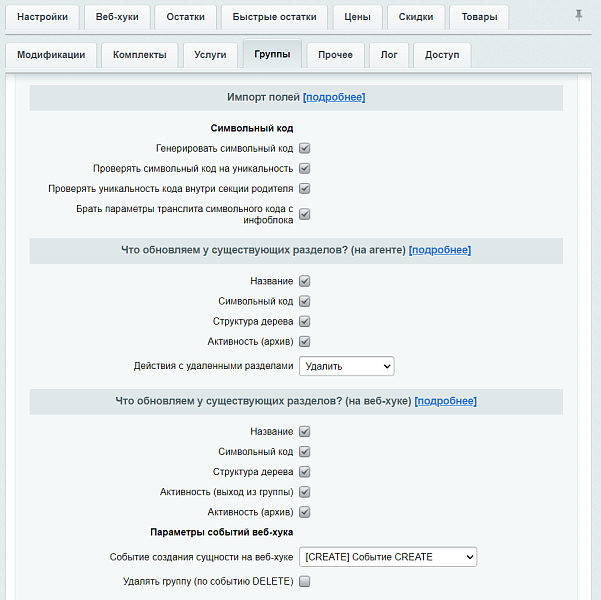Image resolution: width=601 pixels, height=600 pixels.
Task: Click the pin icon at top right
Action: (x=578, y=16)
